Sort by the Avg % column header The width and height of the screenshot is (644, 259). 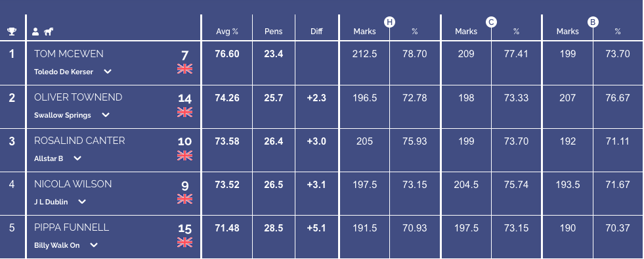227,32
